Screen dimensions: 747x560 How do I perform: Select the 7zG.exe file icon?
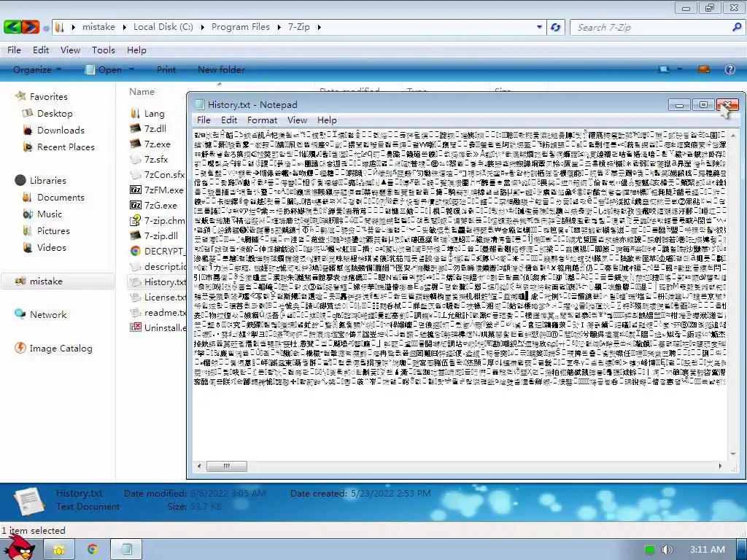[x=135, y=205]
